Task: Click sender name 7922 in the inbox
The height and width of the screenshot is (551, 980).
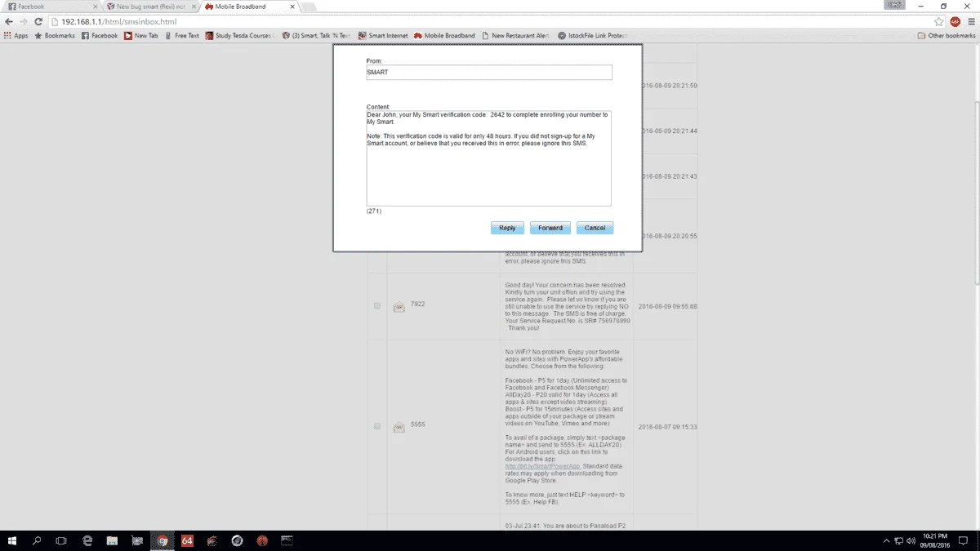Action: (x=417, y=304)
